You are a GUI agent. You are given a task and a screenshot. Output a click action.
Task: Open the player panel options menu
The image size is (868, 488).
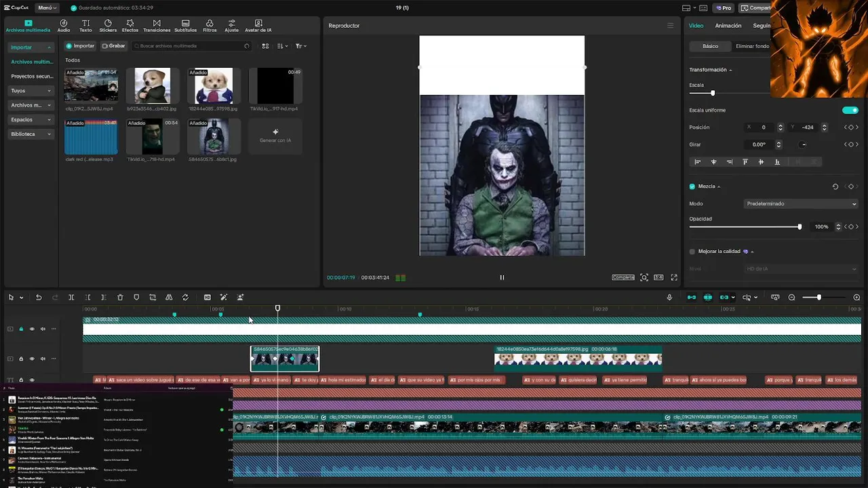pos(671,26)
